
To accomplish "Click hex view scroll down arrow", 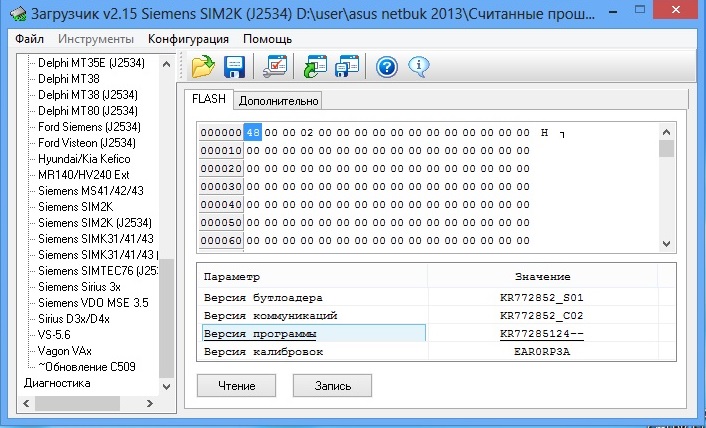I will [x=667, y=243].
